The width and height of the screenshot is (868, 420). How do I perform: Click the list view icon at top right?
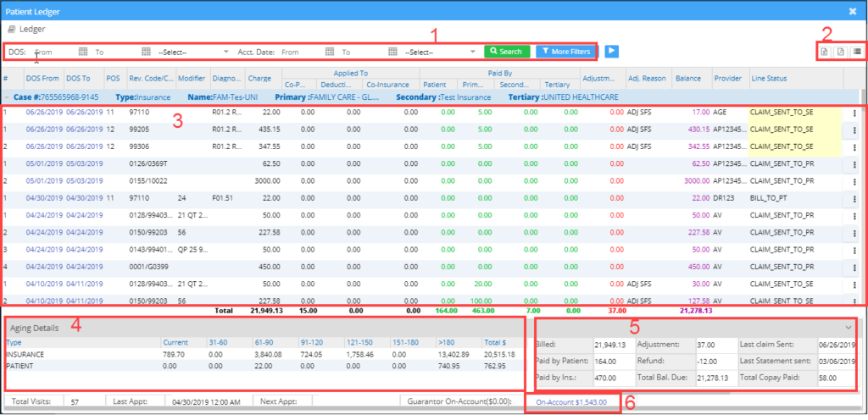(x=857, y=52)
